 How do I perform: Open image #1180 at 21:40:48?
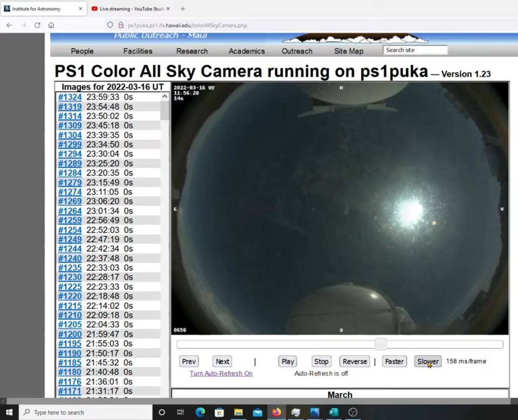click(70, 372)
